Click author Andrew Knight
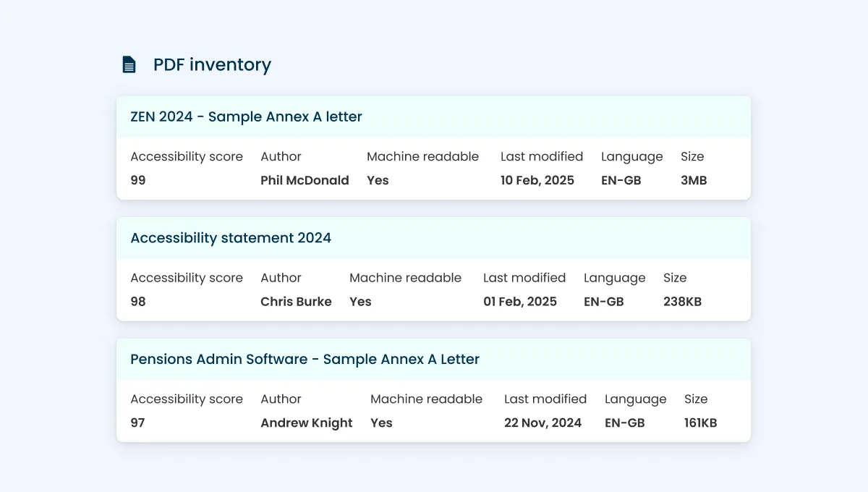The width and height of the screenshot is (868, 492). 307,423
